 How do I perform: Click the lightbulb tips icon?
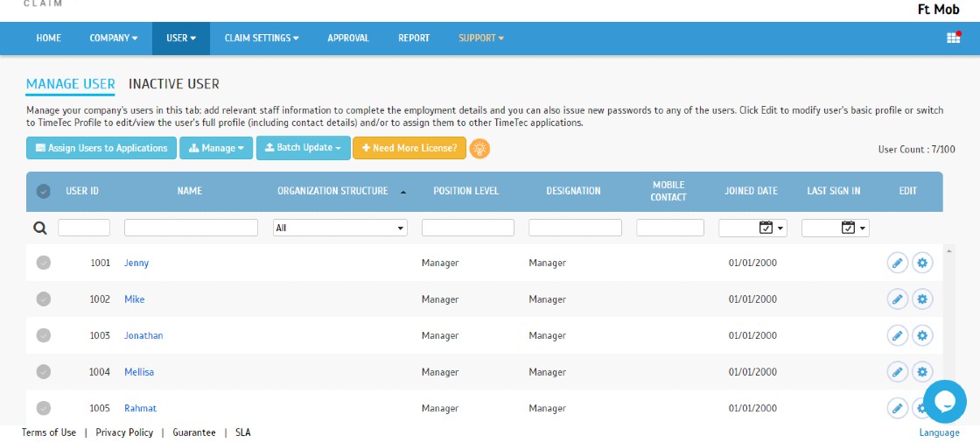pos(479,148)
